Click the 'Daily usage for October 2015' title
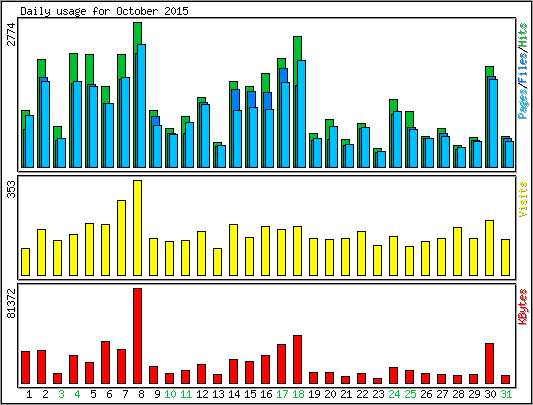This screenshot has width=533, height=405. coord(104,11)
